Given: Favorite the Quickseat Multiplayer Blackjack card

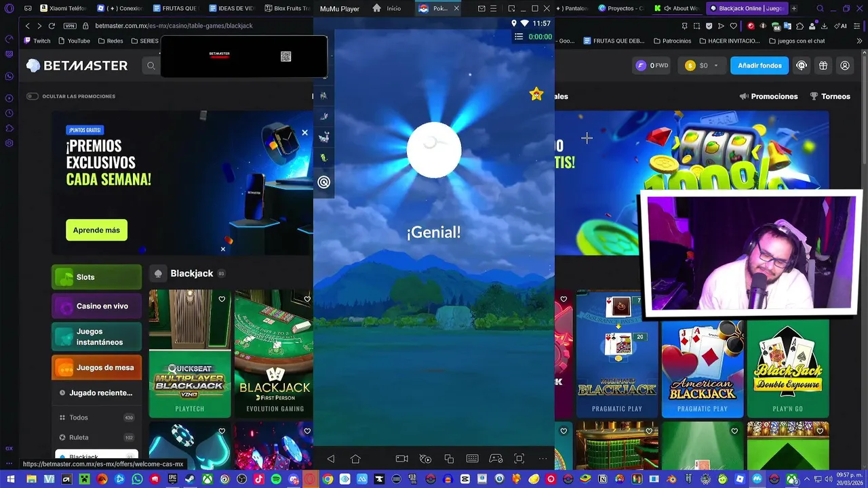Looking at the screenshot, I should point(222,299).
